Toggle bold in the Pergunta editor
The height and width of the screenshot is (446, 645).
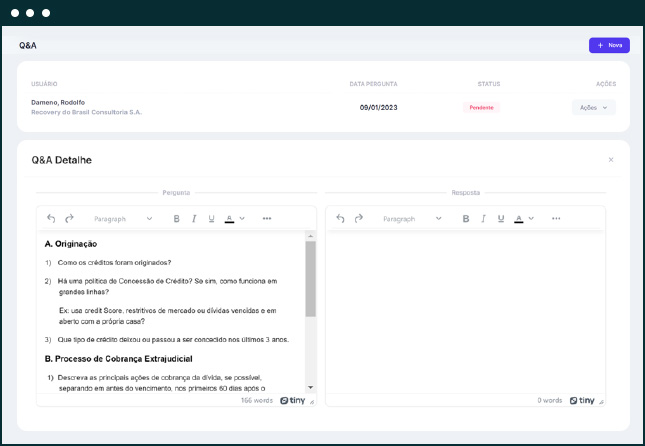click(177, 218)
